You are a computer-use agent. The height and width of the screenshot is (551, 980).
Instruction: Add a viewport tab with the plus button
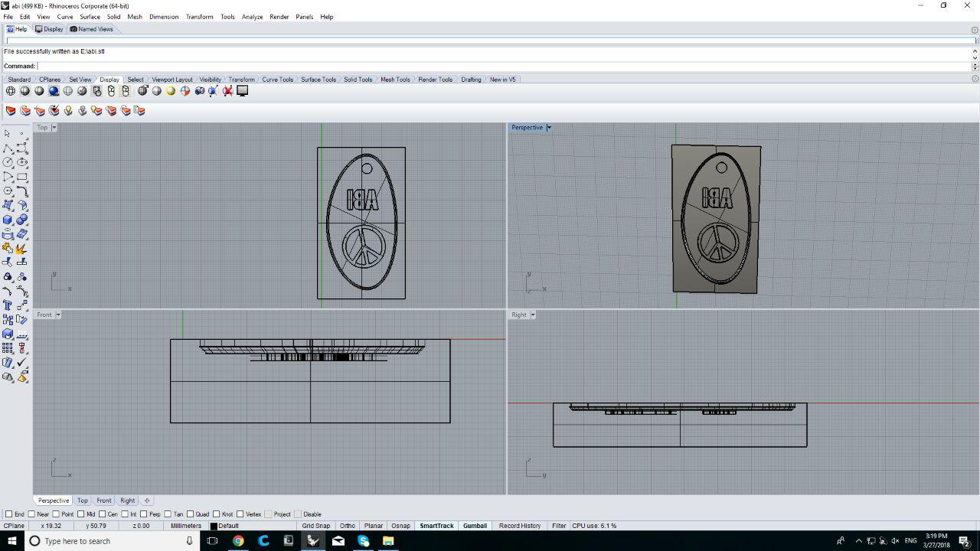tap(147, 500)
